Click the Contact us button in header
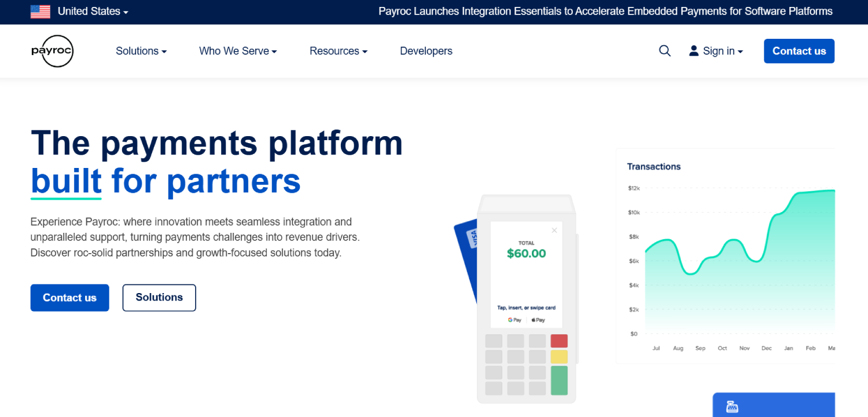The image size is (868, 417). 799,51
